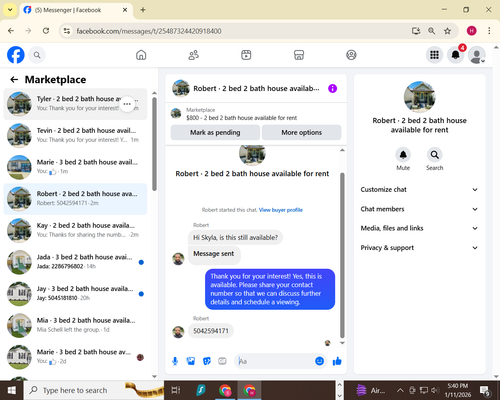
Task: Expand the Customize chat section
Action: pyautogui.click(x=419, y=189)
